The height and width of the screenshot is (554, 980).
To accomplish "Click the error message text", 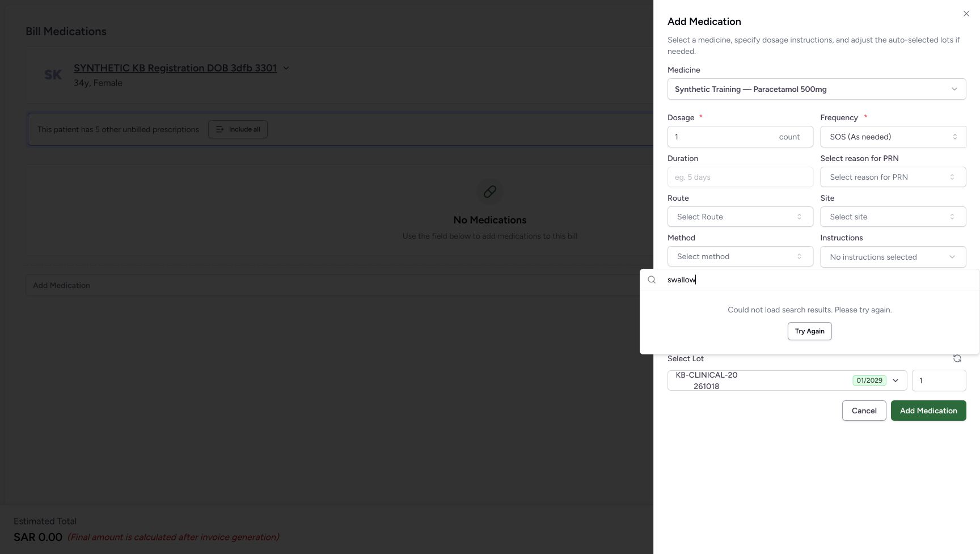I will 809,310.
